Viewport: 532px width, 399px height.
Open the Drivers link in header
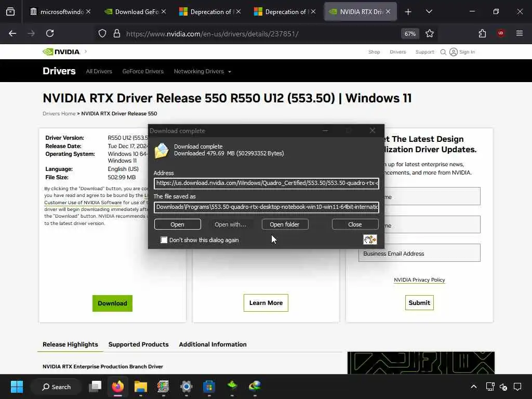click(397, 52)
